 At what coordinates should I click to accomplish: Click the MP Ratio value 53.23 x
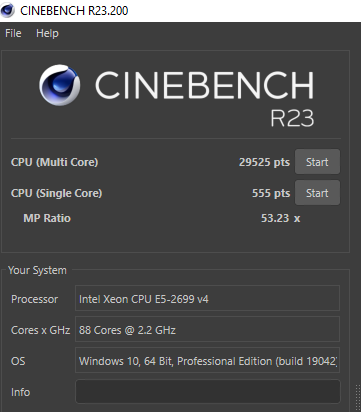281,218
